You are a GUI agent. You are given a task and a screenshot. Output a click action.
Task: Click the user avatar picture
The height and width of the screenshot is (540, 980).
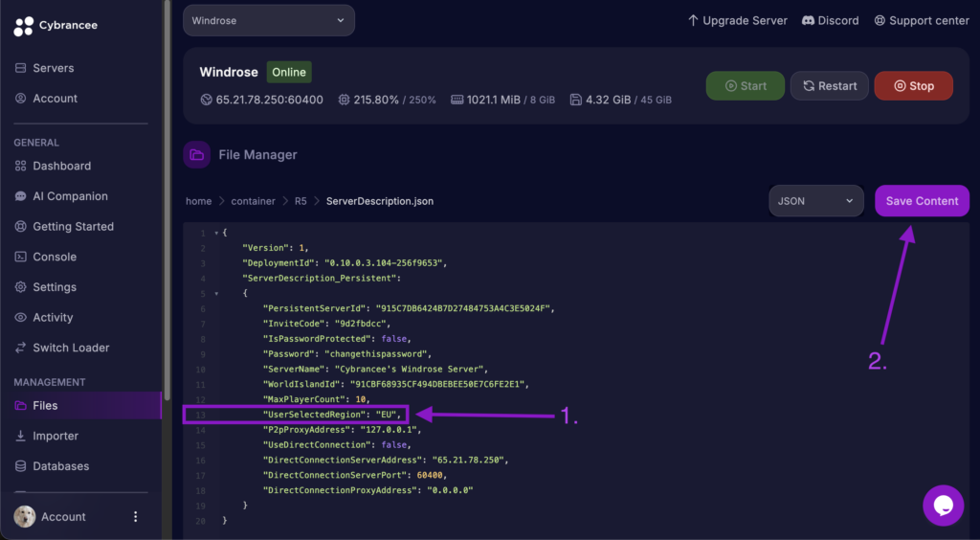click(x=24, y=517)
